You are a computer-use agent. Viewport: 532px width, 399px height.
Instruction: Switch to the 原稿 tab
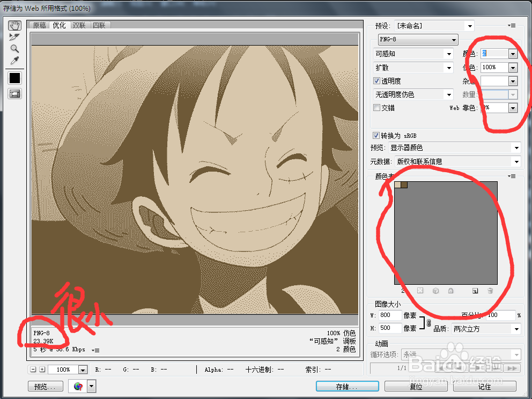point(40,25)
